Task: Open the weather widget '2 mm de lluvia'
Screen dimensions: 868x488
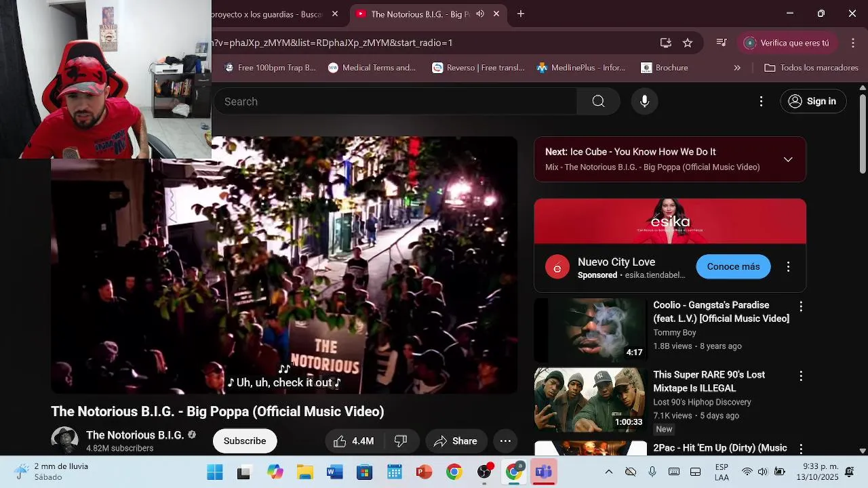Action: (x=53, y=472)
